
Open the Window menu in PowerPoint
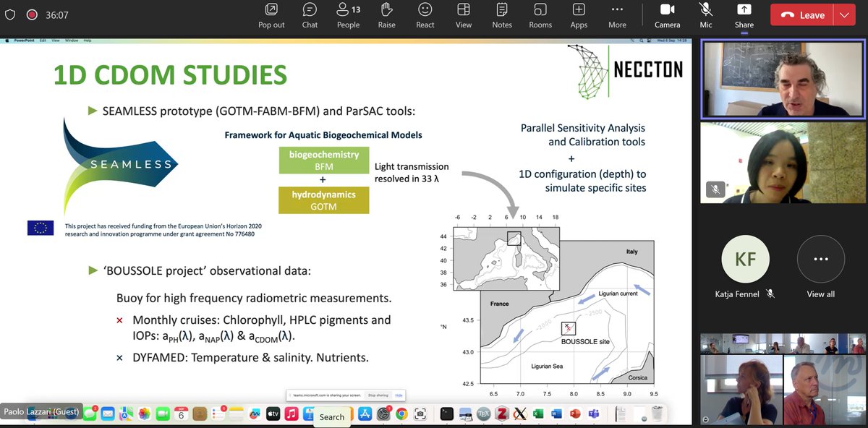click(x=72, y=40)
